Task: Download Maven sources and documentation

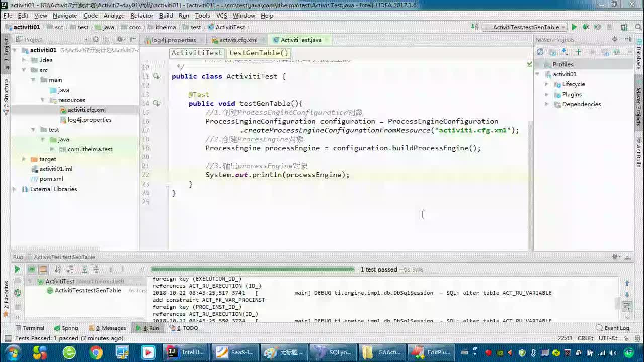Action: click(565, 52)
